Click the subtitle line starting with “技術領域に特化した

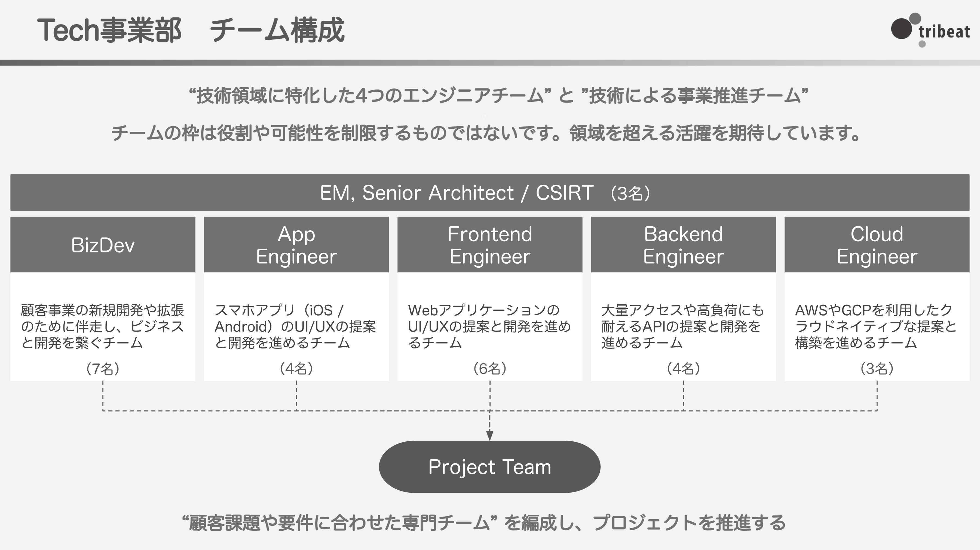pos(498,95)
